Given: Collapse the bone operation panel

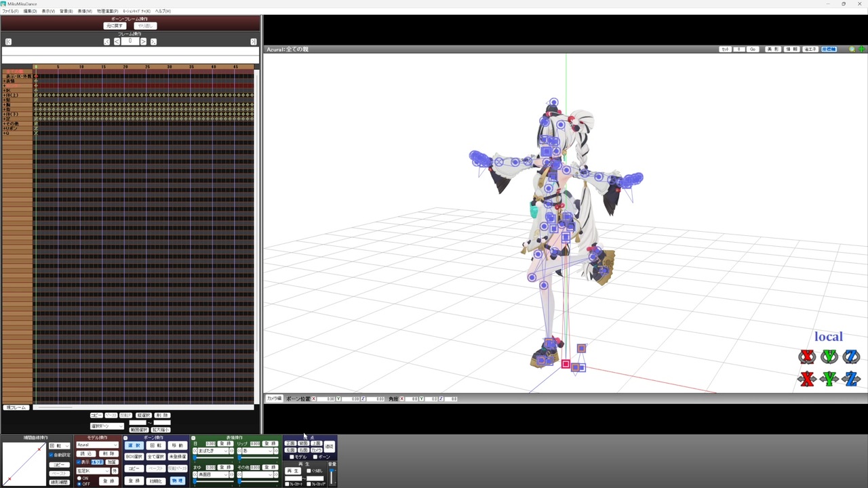Looking at the screenshot, I should (125, 438).
